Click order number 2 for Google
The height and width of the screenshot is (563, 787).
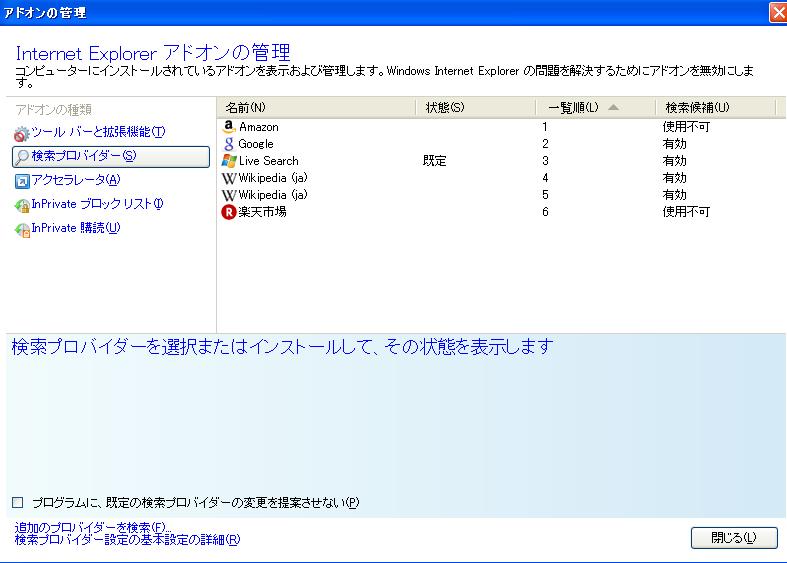[545, 144]
